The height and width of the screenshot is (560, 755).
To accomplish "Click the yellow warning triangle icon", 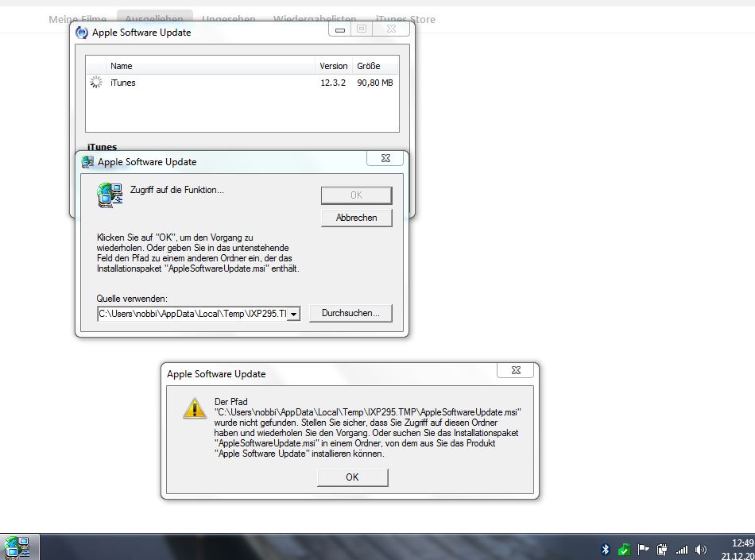I will 195,408.
